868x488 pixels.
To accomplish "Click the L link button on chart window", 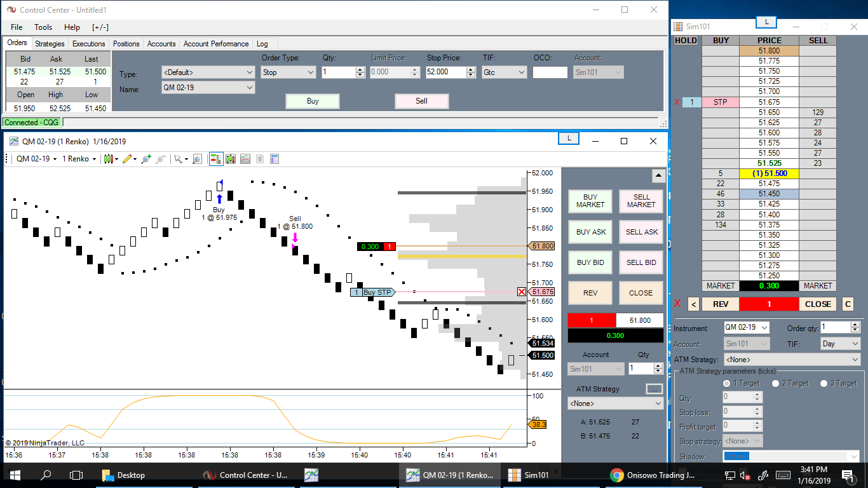I will click(x=568, y=139).
